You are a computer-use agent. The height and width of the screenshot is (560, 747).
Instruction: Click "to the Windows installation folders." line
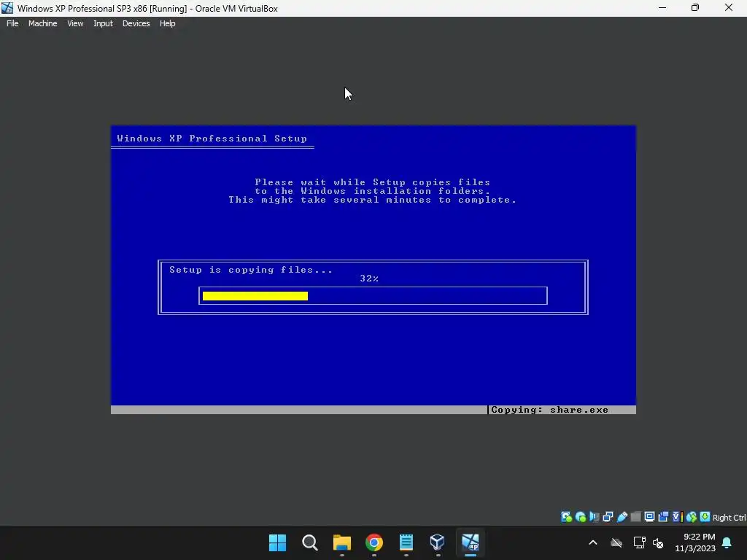pyautogui.click(x=373, y=191)
